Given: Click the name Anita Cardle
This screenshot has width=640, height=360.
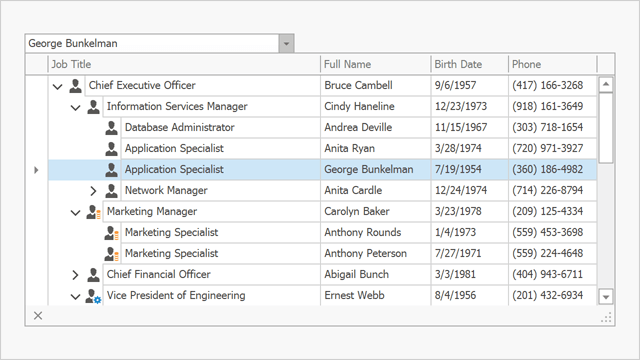Looking at the screenshot, I should pyautogui.click(x=353, y=190).
